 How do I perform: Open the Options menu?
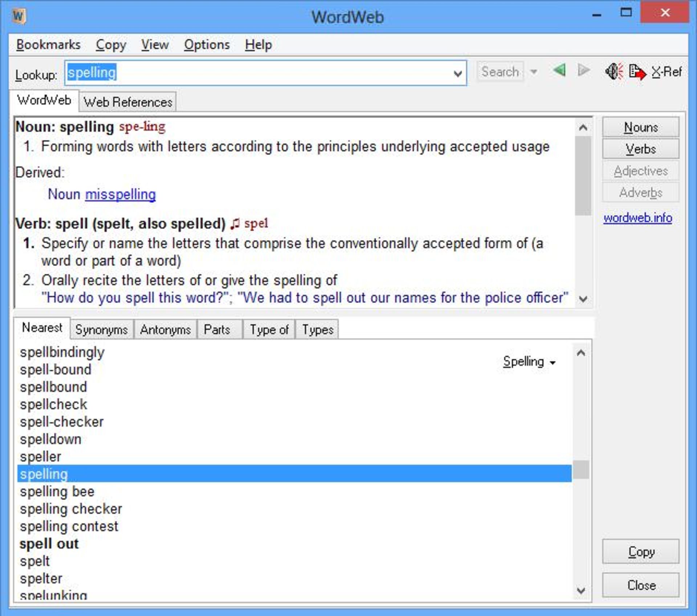click(207, 45)
